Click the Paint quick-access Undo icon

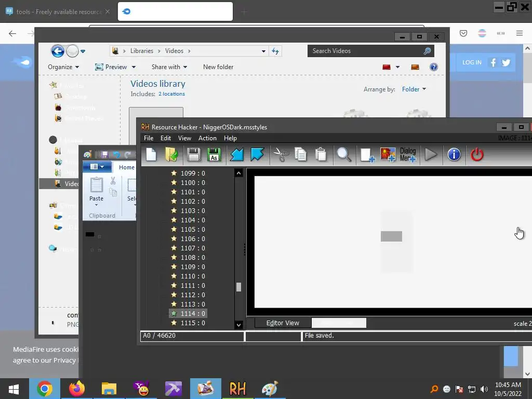[x=116, y=155]
